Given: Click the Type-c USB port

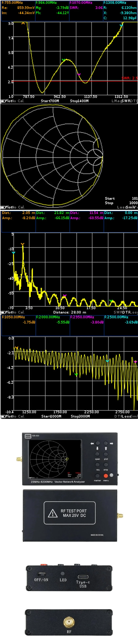Looking at the screenshot, I should pos(83,577).
